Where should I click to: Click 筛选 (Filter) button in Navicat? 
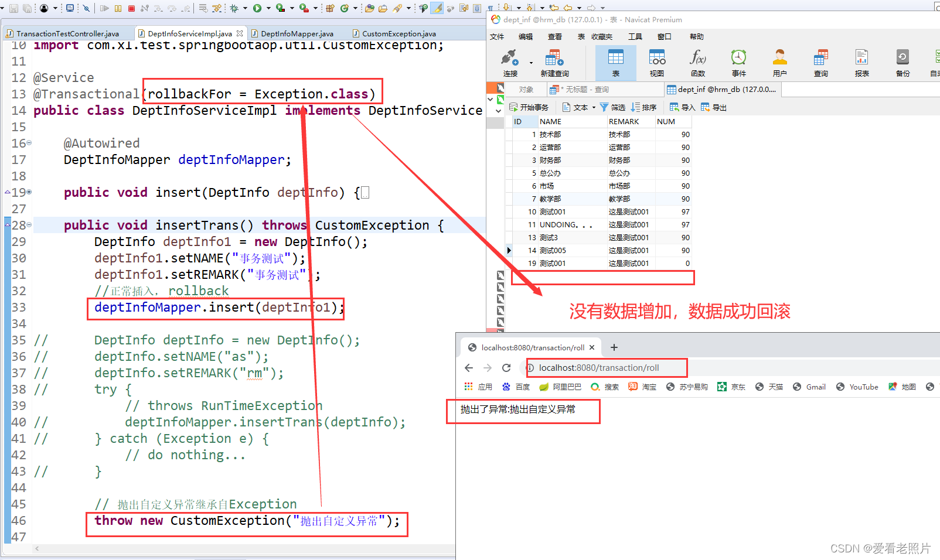(x=612, y=107)
